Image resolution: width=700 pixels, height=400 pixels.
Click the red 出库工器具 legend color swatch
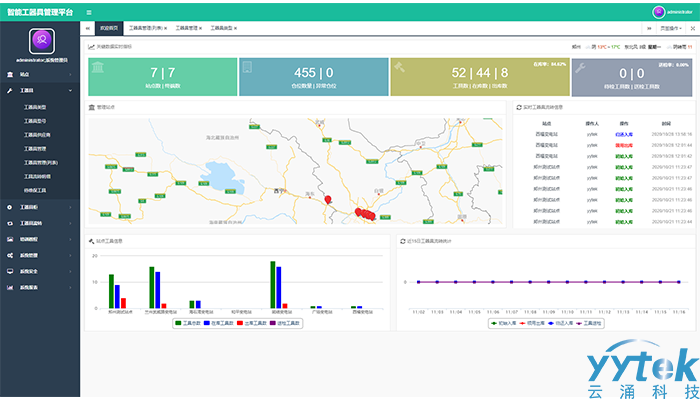238,323
